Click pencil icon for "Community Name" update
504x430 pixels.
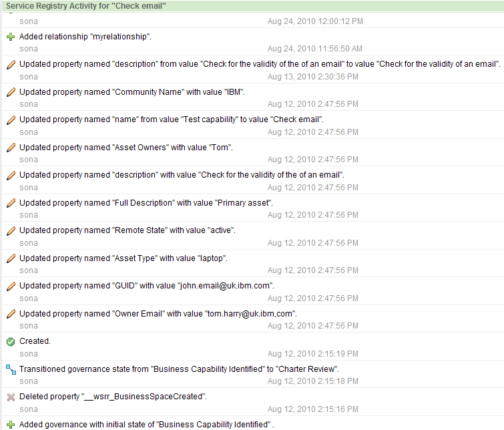click(x=10, y=92)
